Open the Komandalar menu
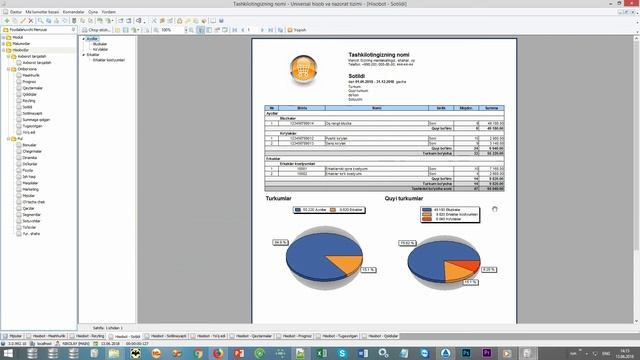The width and height of the screenshot is (640, 360). click(73, 12)
